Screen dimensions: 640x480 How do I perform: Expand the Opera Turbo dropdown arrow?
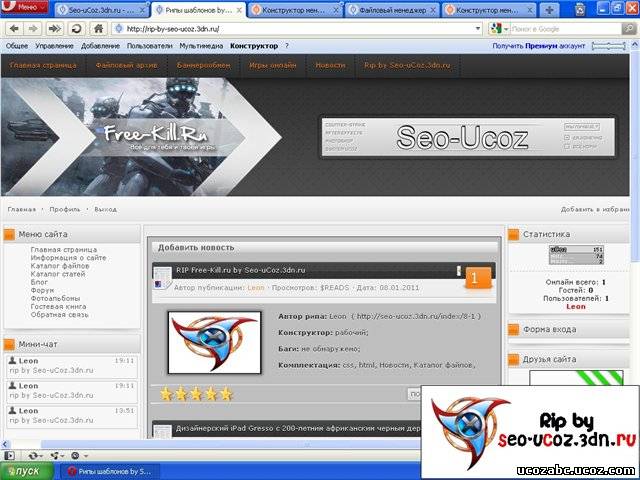point(86,456)
